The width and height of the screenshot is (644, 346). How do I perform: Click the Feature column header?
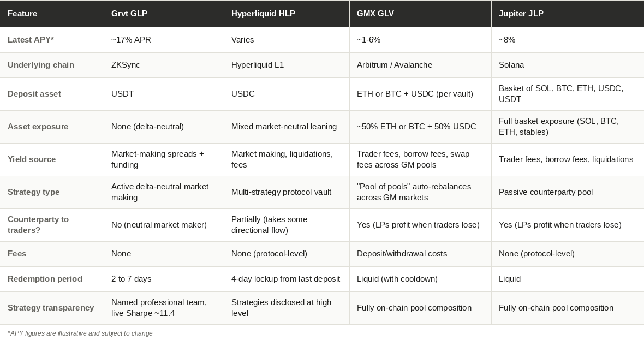(52, 14)
